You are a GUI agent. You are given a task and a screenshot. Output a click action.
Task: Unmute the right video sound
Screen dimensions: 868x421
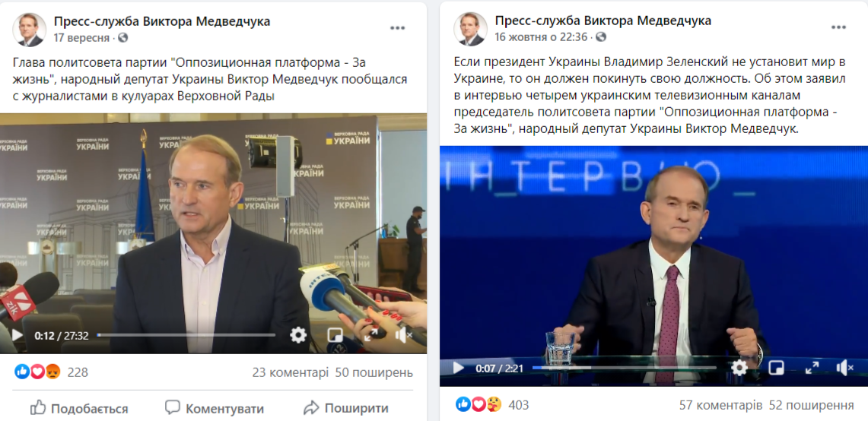point(844,368)
